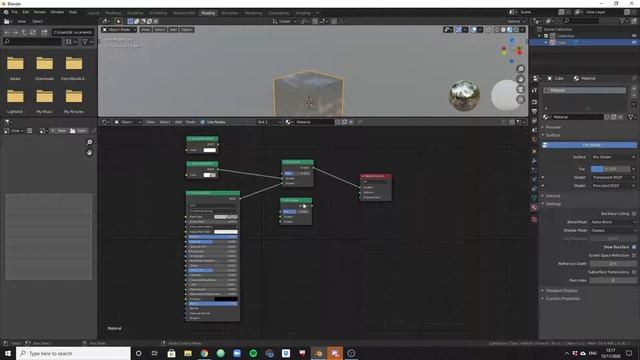Click white Color swatch on top Transparent node

pos(210,150)
